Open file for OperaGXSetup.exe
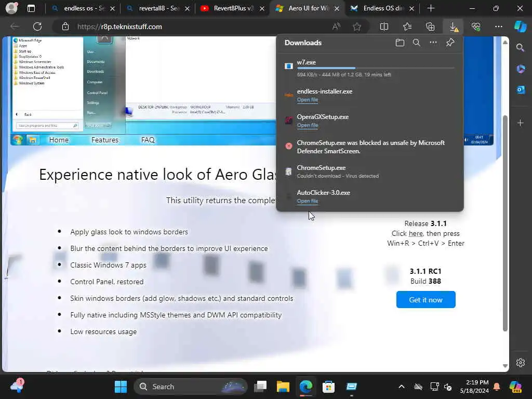Viewport: 532px width, 399px height. coord(308,125)
